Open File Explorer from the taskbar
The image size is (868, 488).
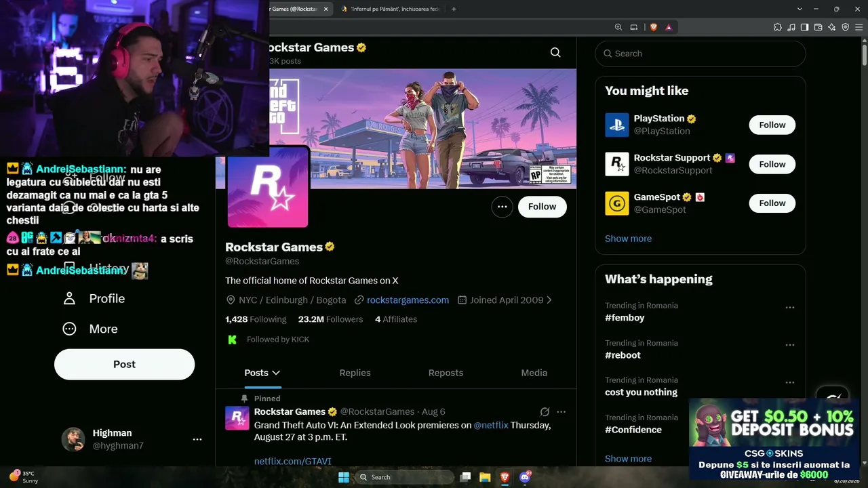[485, 477]
